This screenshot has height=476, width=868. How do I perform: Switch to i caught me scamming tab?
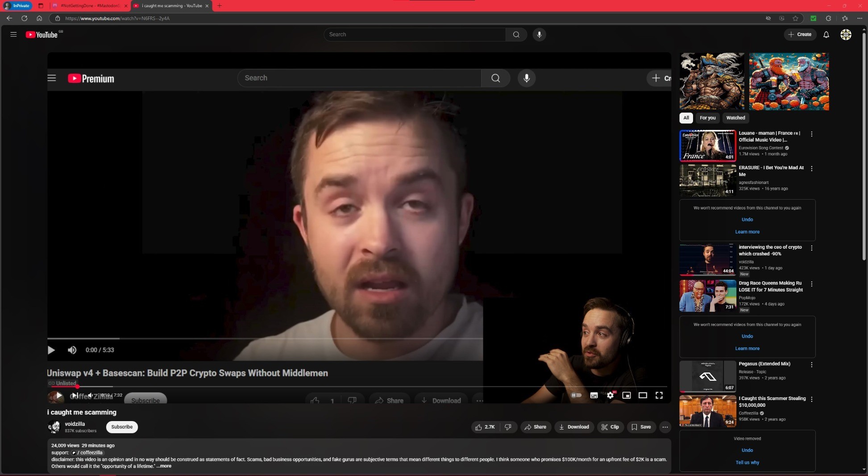click(x=171, y=6)
